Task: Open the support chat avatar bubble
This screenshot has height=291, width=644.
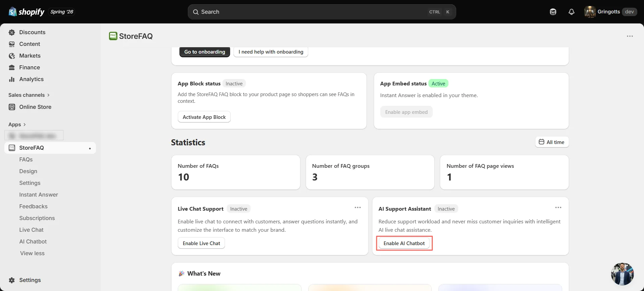Action: tap(623, 274)
